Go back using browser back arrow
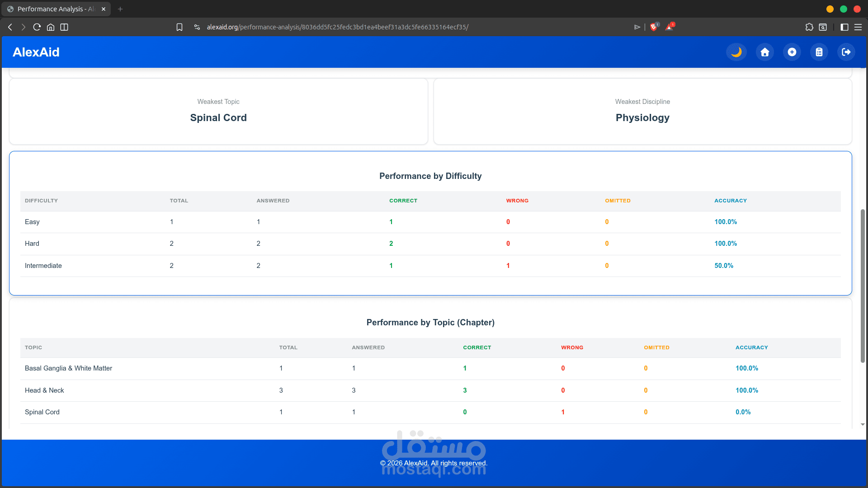868x488 pixels. [x=10, y=27]
